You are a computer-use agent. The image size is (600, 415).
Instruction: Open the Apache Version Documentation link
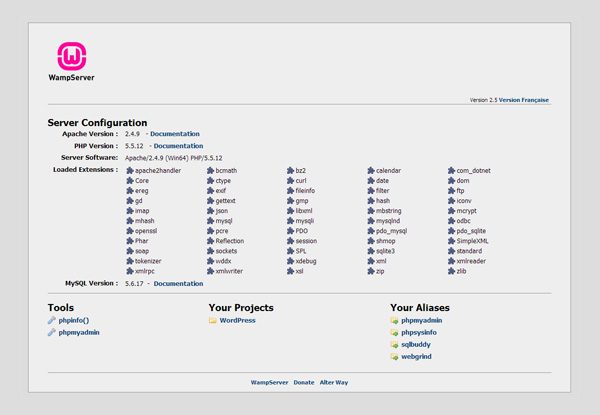pos(175,134)
